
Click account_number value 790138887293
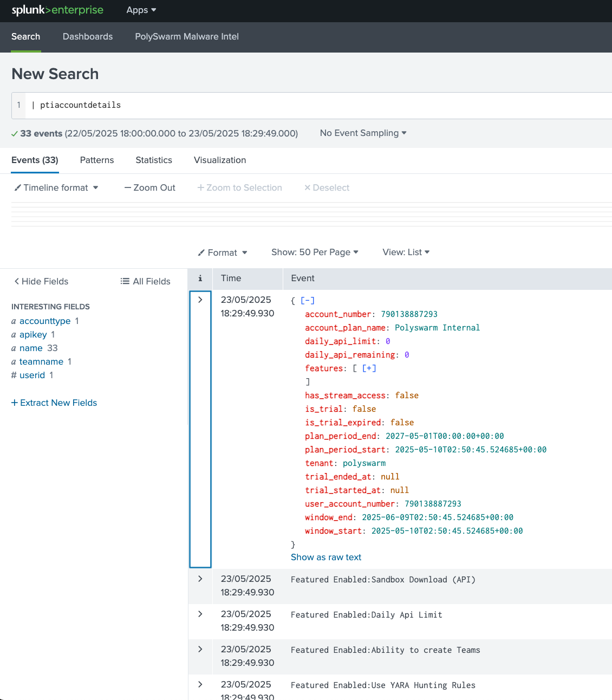pyautogui.click(x=409, y=314)
